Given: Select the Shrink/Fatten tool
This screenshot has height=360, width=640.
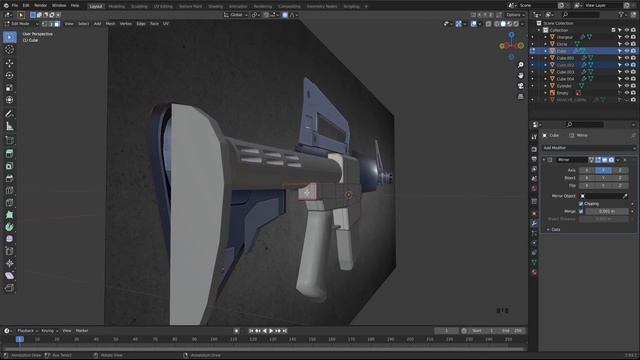Looking at the screenshot, I should [9, 264].
